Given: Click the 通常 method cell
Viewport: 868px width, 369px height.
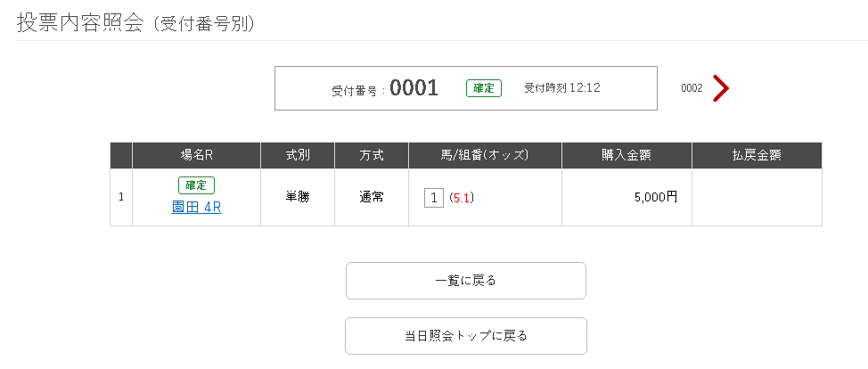Looking at the screenshot, I should [372, 198].
